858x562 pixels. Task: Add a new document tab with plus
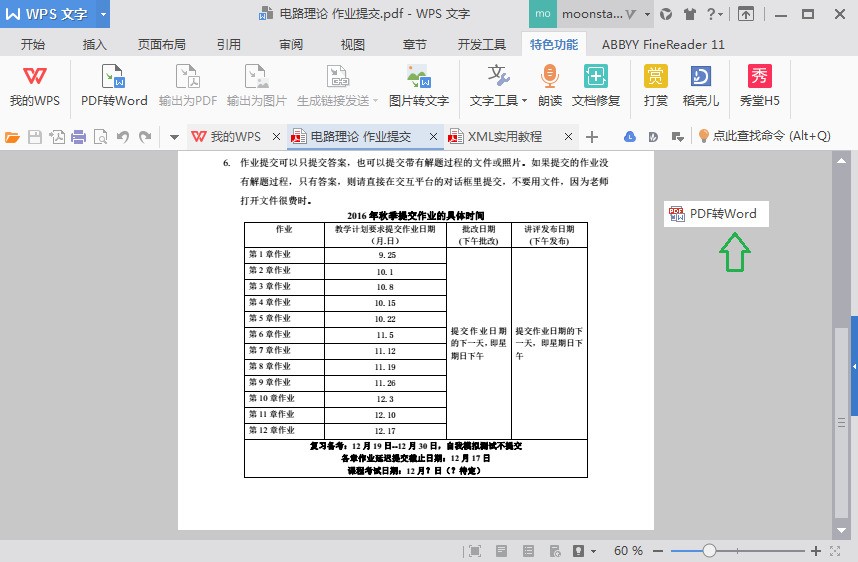click(x=592, y=137)
